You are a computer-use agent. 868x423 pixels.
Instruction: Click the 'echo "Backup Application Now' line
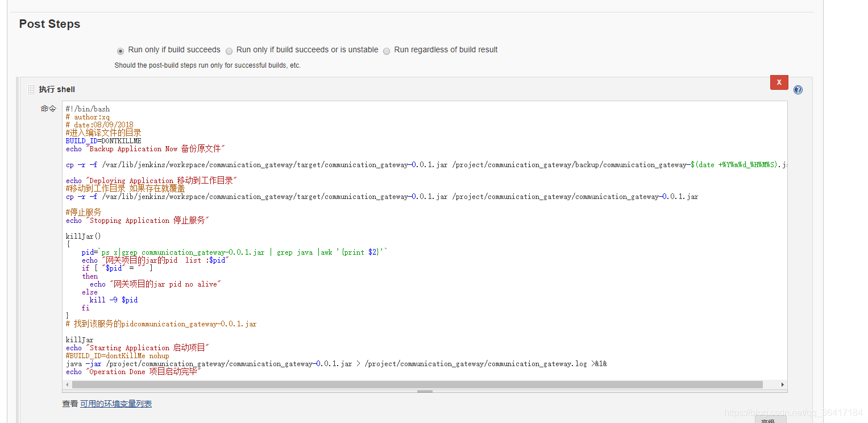[x=146, y=149]
